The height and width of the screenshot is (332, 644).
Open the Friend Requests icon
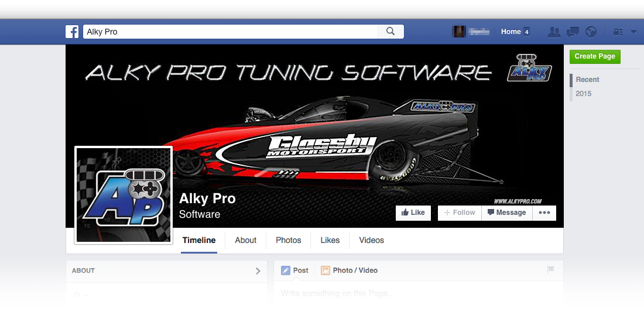coord(554,32)
